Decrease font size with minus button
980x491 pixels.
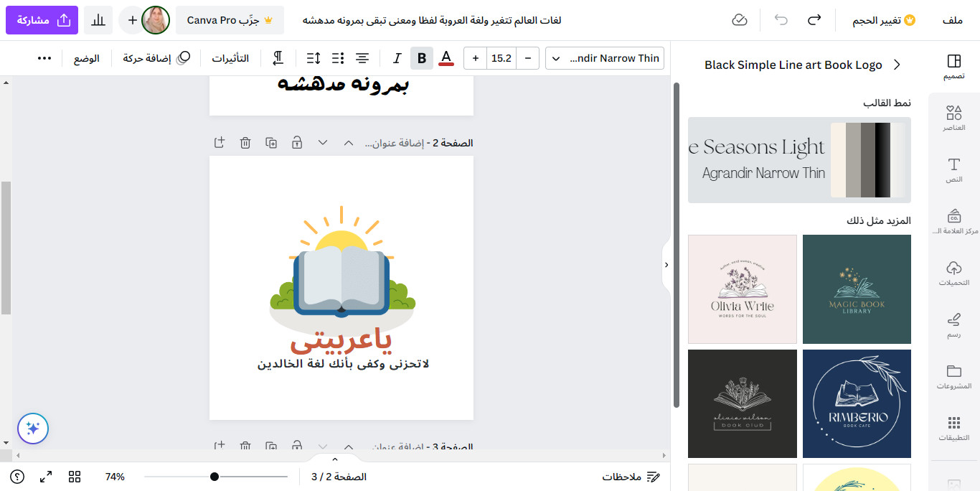coord(528,58)
